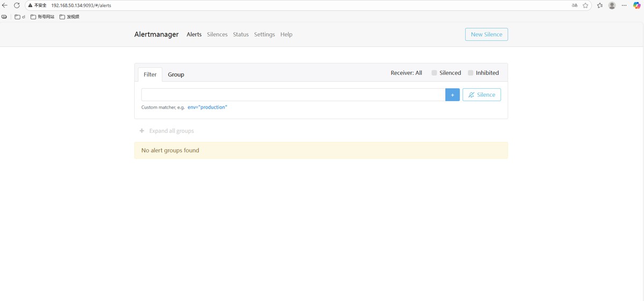Image resolution: width=644 pixels, height=301 pixels.
Task: Click the plus icon beside Expand all groups
Action: click(x=142, y=131)
